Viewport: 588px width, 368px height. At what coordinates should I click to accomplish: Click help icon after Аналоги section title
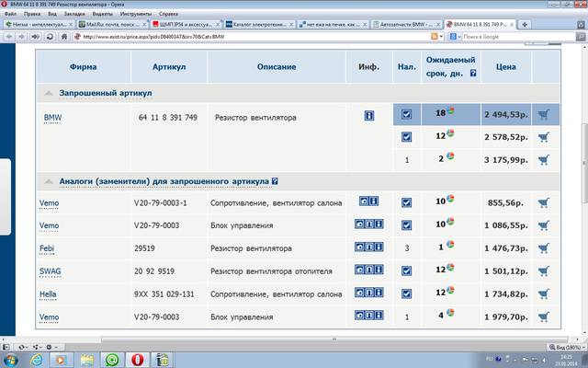(x=275, y=181)
